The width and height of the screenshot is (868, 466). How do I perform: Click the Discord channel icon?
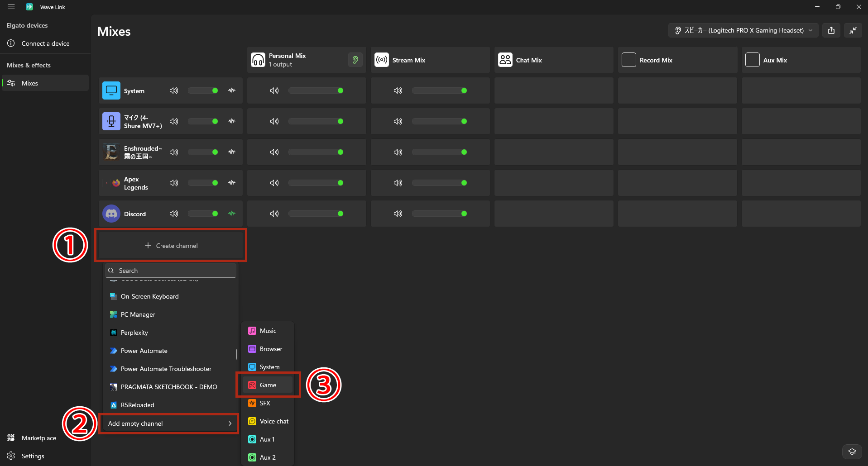click(111, 214)
